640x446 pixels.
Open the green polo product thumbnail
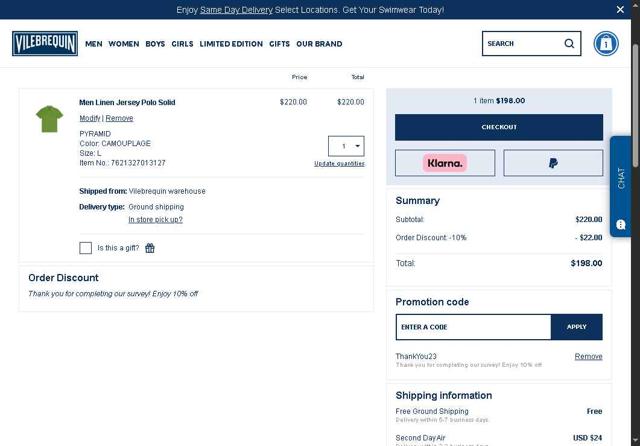[x=49, y=119]
